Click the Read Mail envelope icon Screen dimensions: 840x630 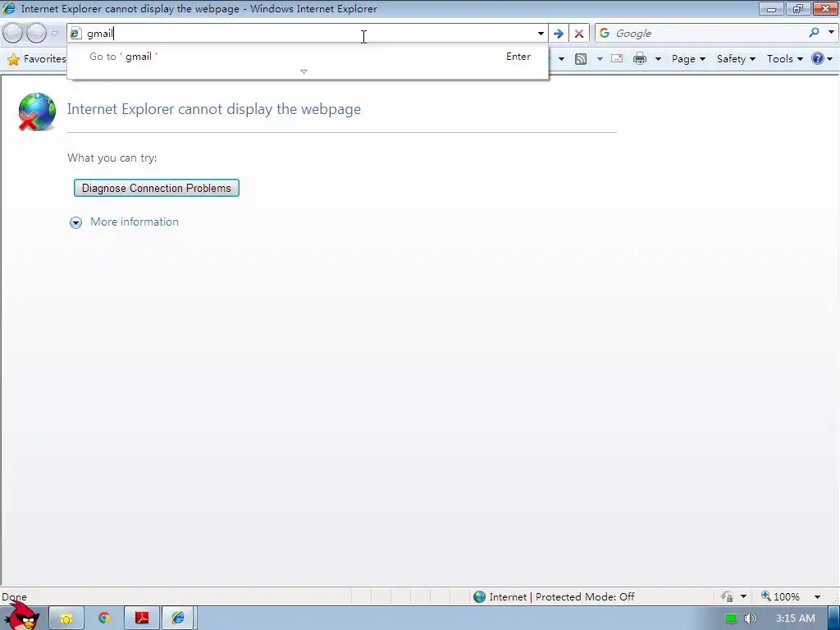tap(617, 59)
